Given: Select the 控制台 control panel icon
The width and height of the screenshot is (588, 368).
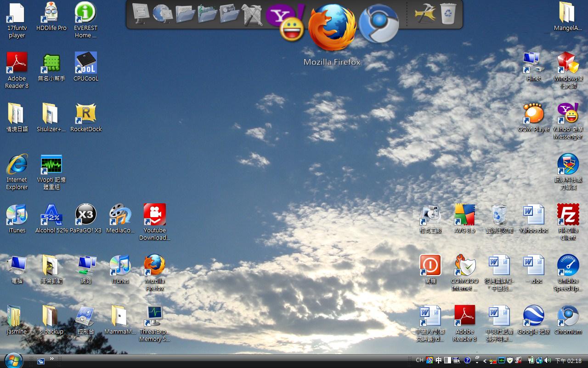Looking at the screenshot, I should pyautogui.click(x=86, y=320).
